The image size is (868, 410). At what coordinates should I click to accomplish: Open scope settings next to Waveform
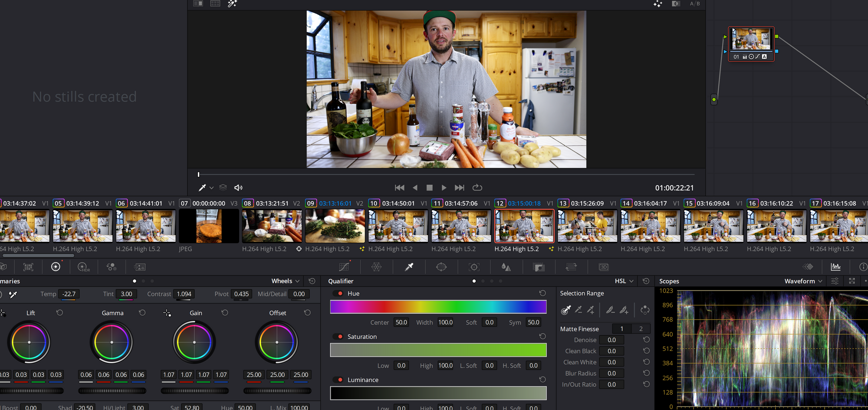pyautogui.click(x=835, y=281)
